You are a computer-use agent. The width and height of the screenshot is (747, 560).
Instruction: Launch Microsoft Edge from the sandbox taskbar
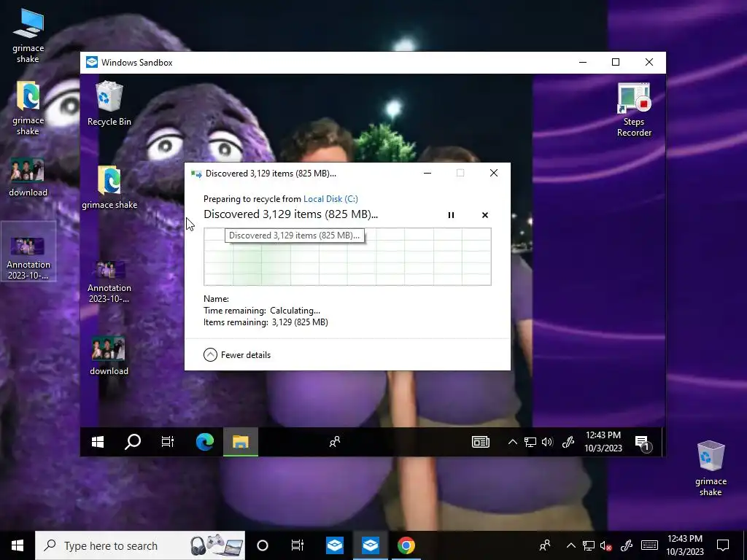coord(205,442)
